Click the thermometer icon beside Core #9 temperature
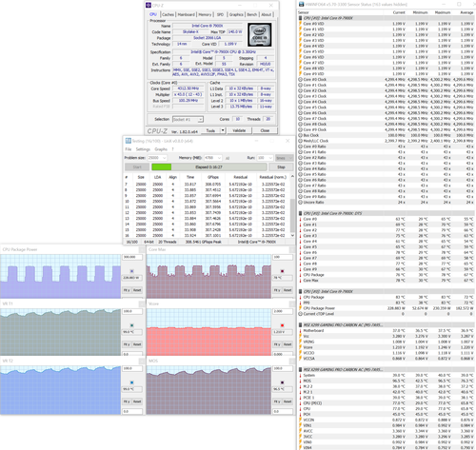The image size is (476, 450). [300, 269]
